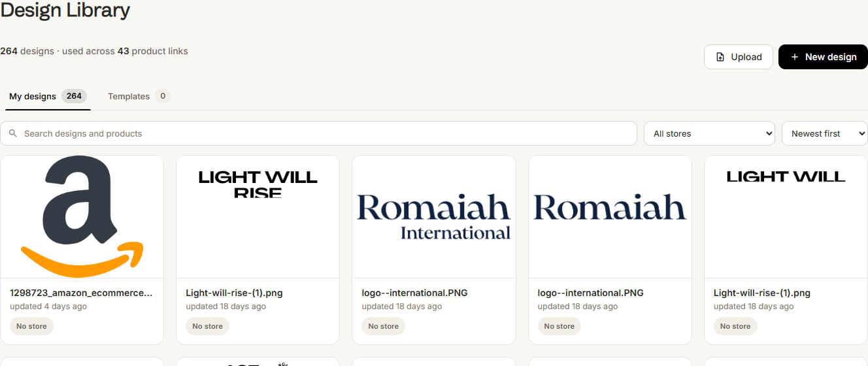Click the file name under the LIGHT WILL RISE thumbnail
This screenshot has height=366, width=868.
234,293
